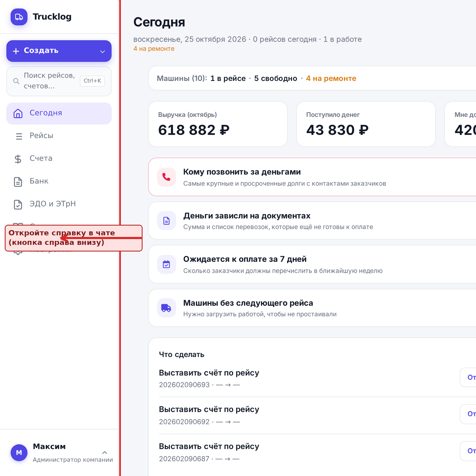Click task for рейс 202602090692
This screenshot has width=476, height=476.
tap(317, 415)
